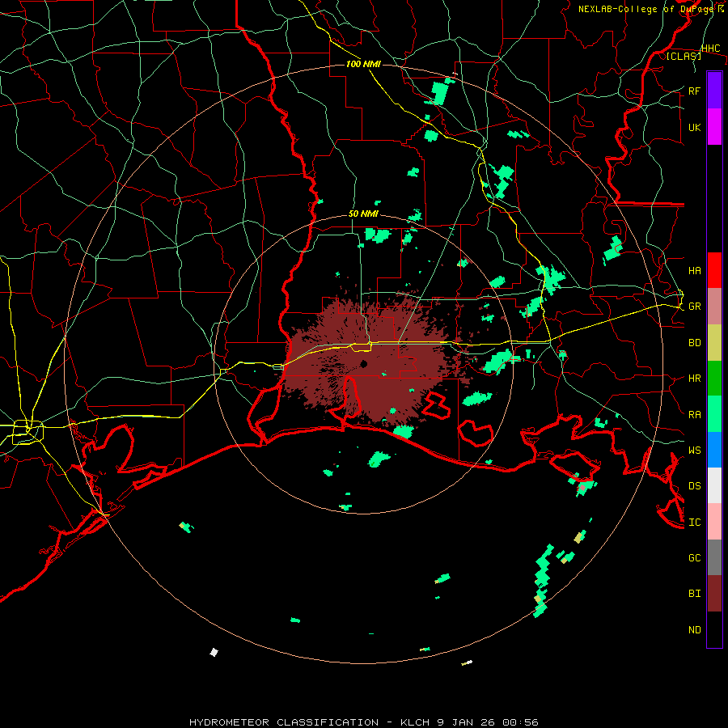
Task: Click the IC light pink legend swatch
Action: (714, 522)
